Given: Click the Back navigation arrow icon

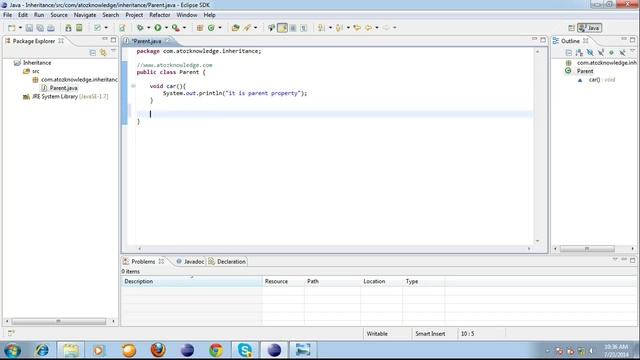Looking at the screenshot, I should pos(368,28).
